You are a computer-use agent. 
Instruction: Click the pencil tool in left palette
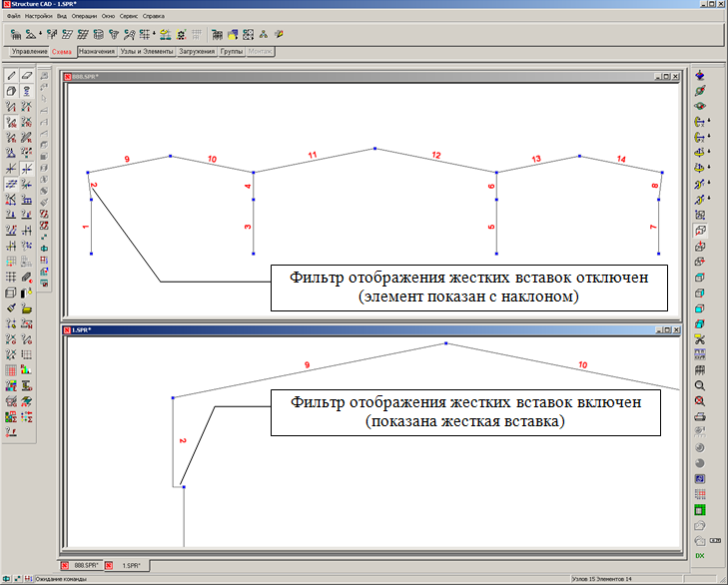coord(11,75)
